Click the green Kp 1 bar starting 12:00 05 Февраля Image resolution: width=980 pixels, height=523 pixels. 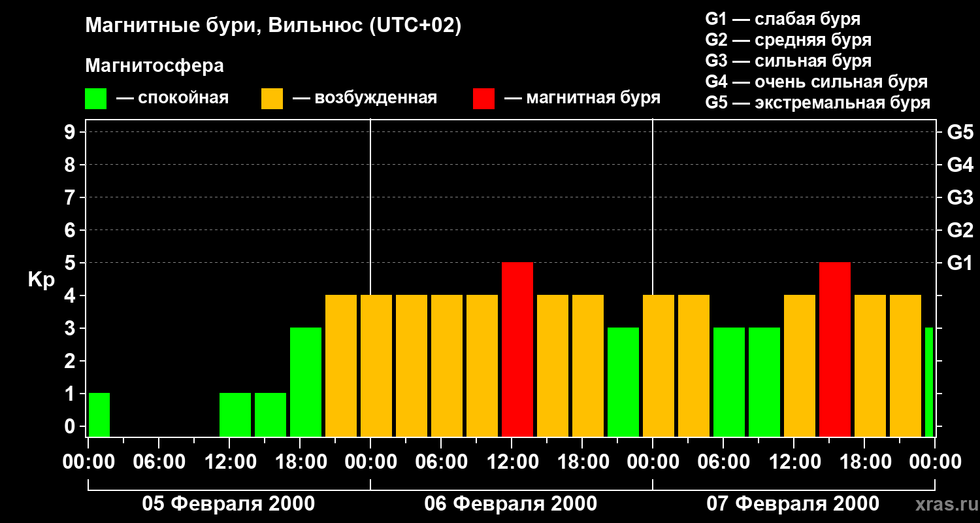pyautogui.click(x=235, y=414)
